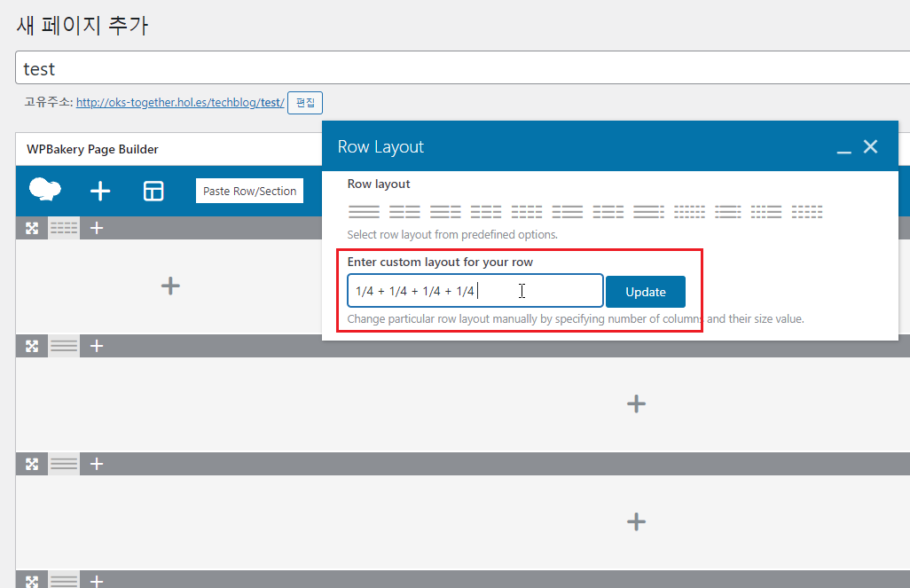This screenshot has width=910, height=588.
Task: Click the Paste Row/Section button
Action: pyautogui.click(x=249, y=191)
